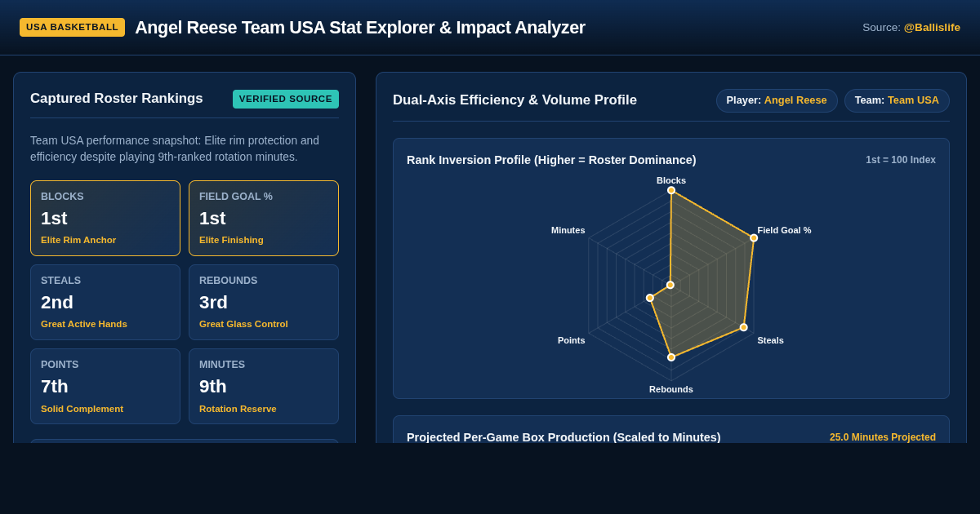Image resolution: width=980 pixels, height=514 pixels.
Task: Click the Blocks axis label on radar
Action: (x=671, y=180)
